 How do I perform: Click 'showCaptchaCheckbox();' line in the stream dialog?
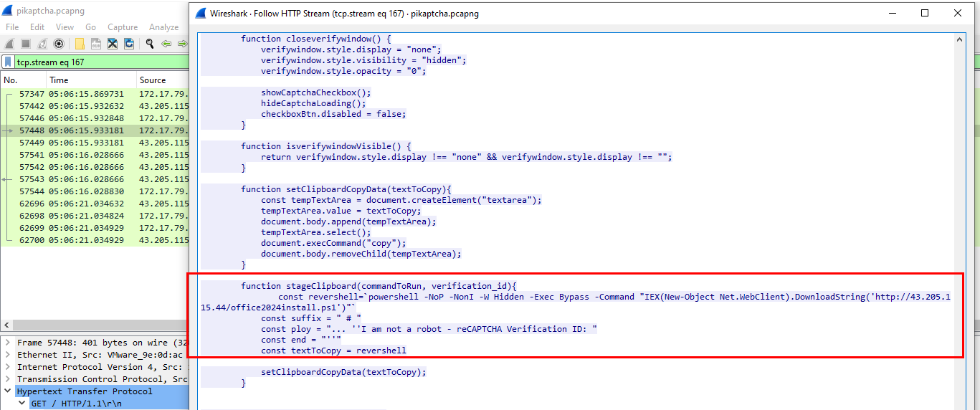pyautogui.click(x=316, y=92)
